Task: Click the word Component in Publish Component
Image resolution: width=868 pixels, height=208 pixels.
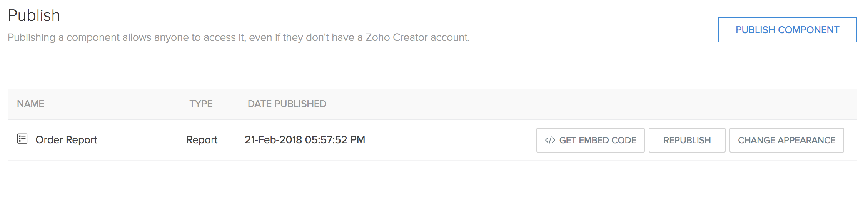Action: (x=808, y=30)
